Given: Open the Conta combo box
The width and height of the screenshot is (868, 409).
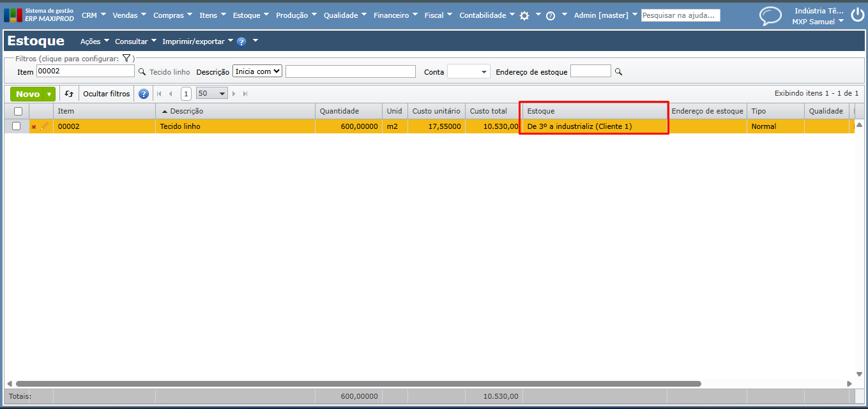Looking at the screenshot, I should [x=468, y=71].
